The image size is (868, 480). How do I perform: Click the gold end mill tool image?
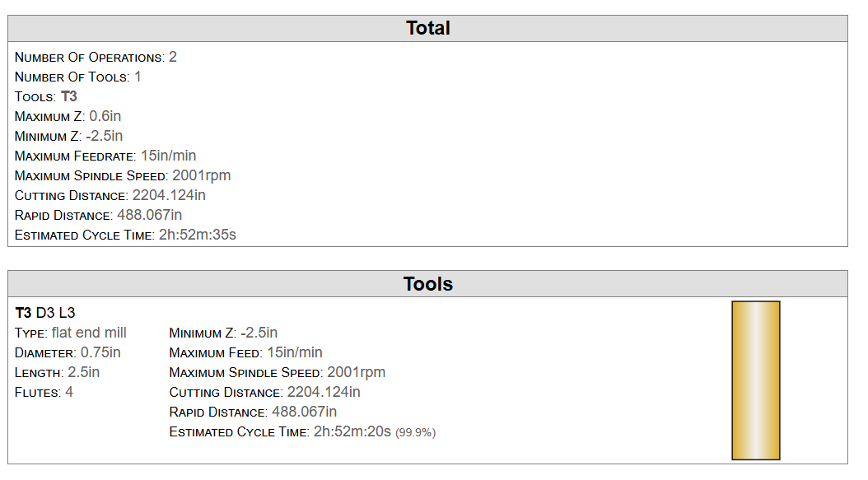pyautogui.click(x=755, y=380)
